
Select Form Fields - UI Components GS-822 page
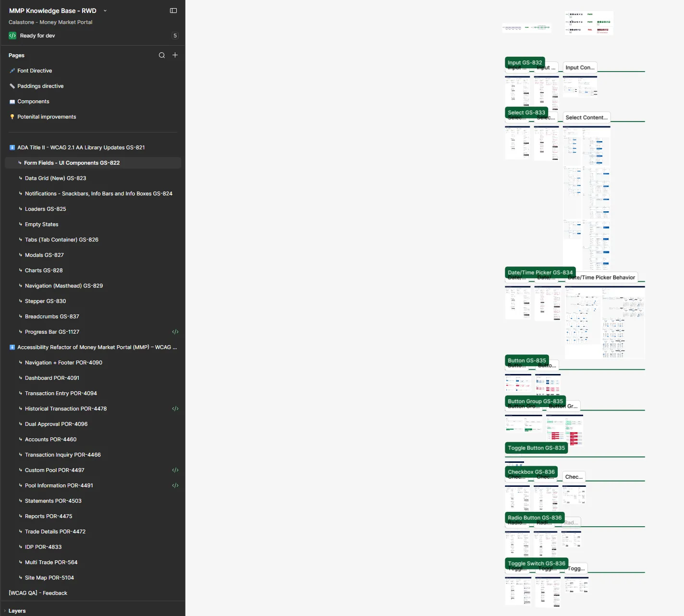(x=93, y=163)
